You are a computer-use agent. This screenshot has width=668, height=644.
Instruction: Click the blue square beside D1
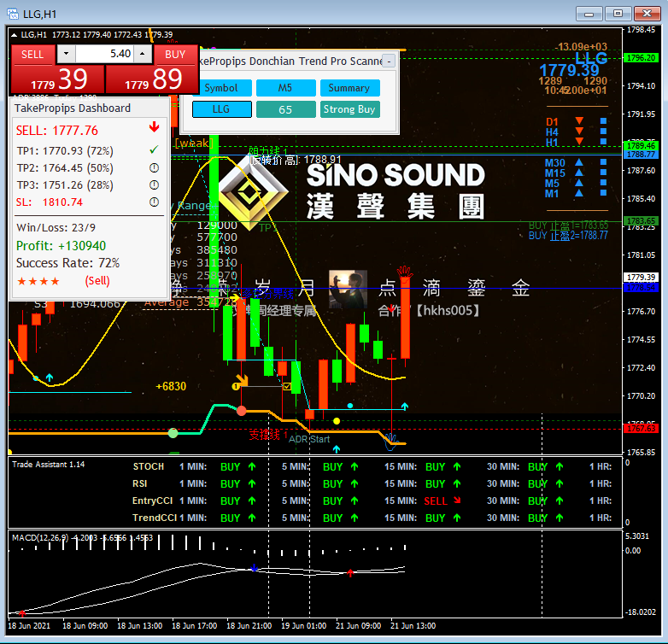click(x=603, y=121)
